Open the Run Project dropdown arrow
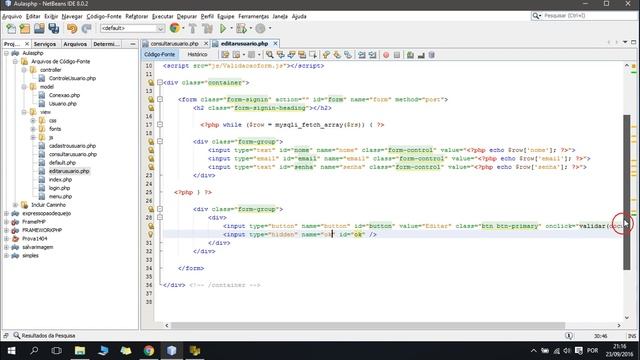Image resolution: width=640 pixels, height=360 pixels. pyautogui.click(x=231, y=29)
